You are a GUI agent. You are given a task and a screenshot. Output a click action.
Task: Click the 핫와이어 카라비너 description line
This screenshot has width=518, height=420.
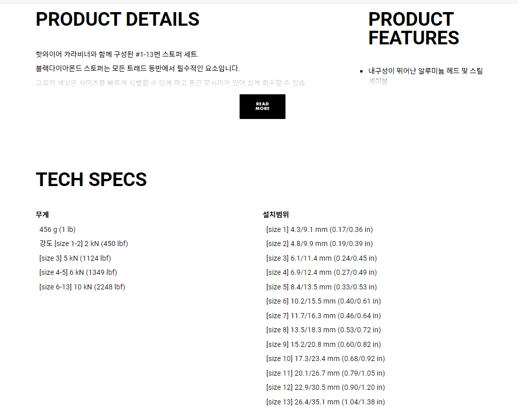click(x=118, y=54)
